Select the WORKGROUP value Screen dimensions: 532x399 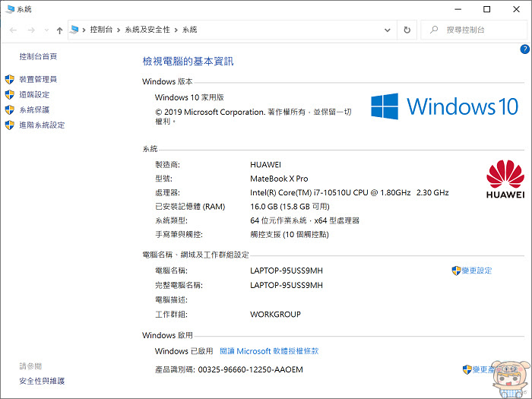point(275,315)
